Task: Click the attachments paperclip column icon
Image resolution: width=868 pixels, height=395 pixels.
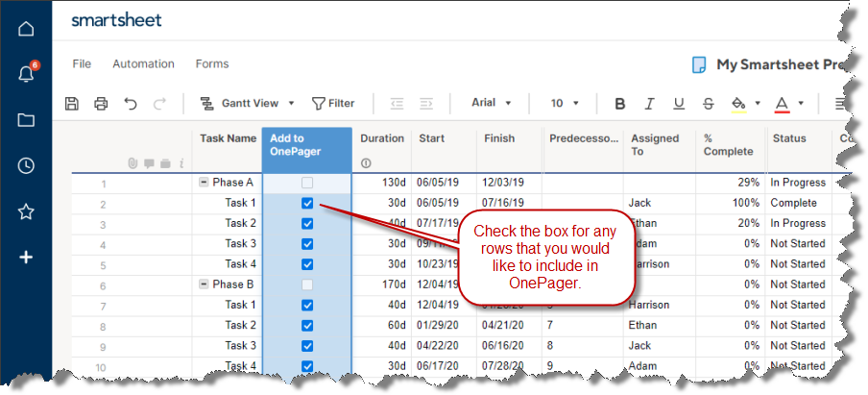Action: pyautogui.click(x=133, y=163)
